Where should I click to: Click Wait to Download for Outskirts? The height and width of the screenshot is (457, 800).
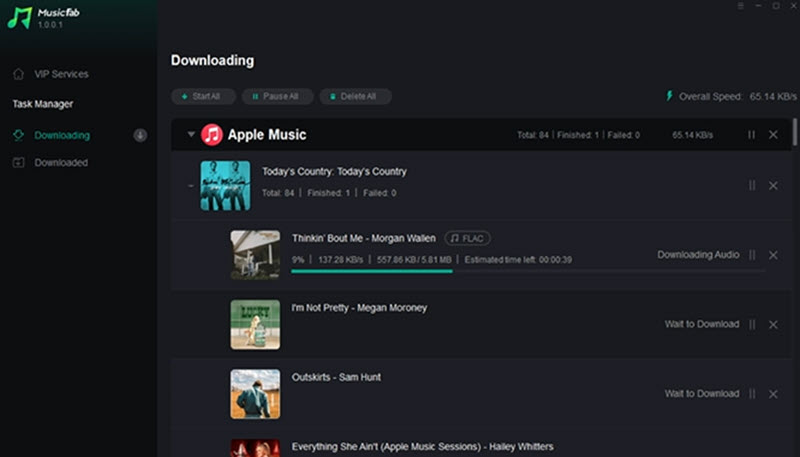click(702, 393)
